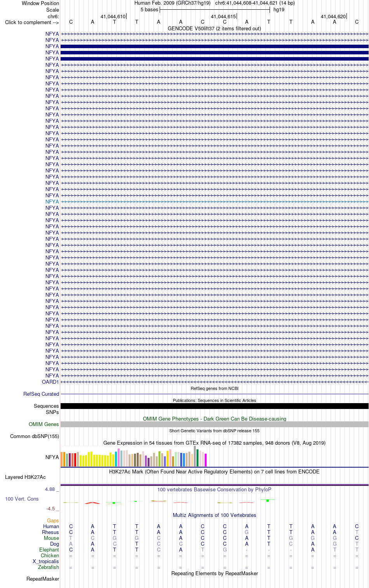The image size is (369, 588).
Task: Click the G base in the Elephant row
Action: point(225,550)
